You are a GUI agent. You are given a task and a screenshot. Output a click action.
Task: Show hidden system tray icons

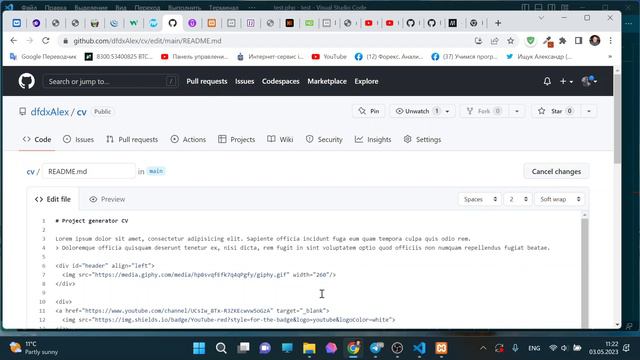pyautogui.click(x=483, y=348)
